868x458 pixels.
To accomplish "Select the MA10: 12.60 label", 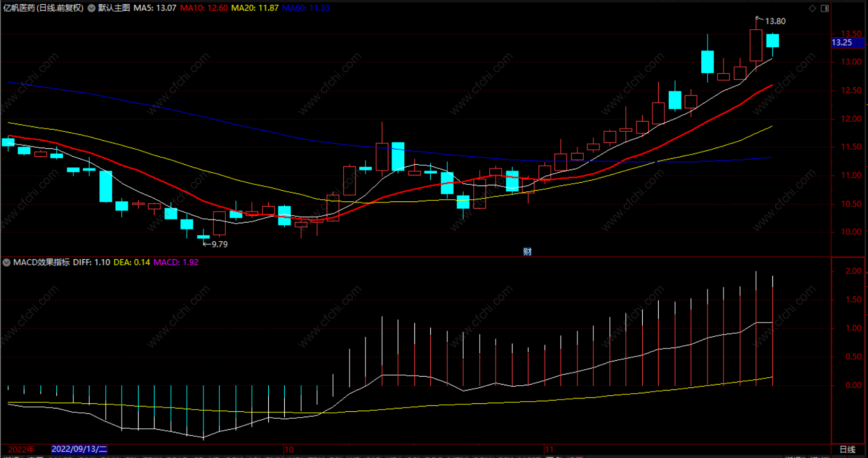I will click(x=204, y=8).
